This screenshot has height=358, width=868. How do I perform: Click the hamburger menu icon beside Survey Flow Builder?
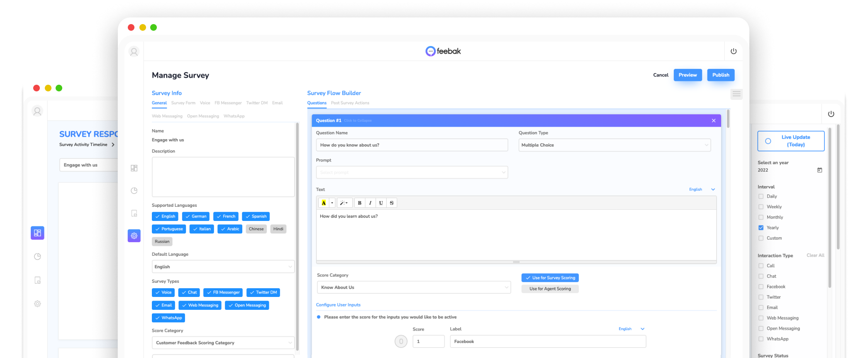[x=736, y=94]
